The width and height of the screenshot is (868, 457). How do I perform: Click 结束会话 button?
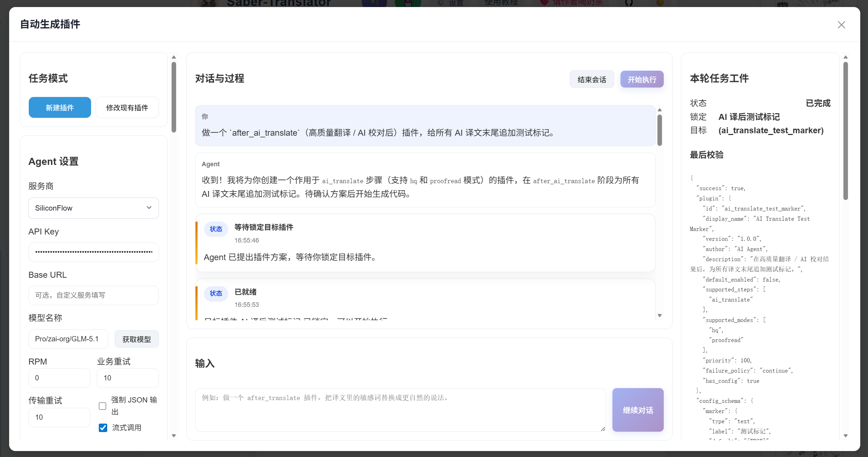tap(592, 79)
